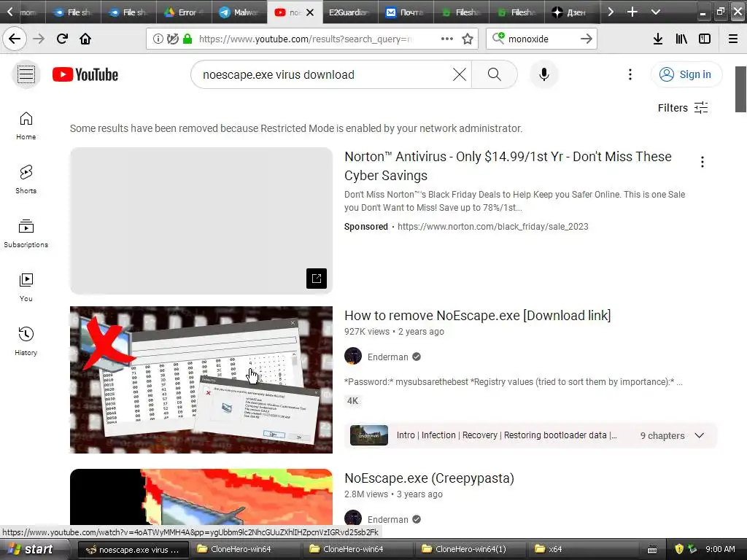Screen dimensions: 747x560
Task: Open Shorts in the sidebar
Action: coord(26,179)
